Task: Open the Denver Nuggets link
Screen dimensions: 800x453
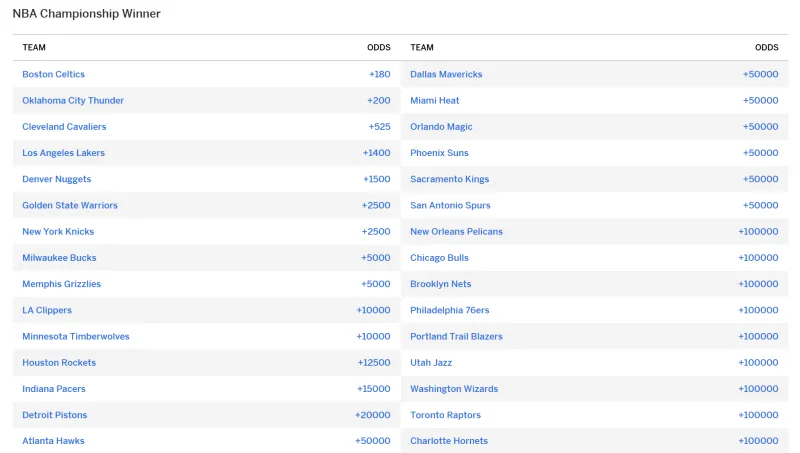Action: 57,179
